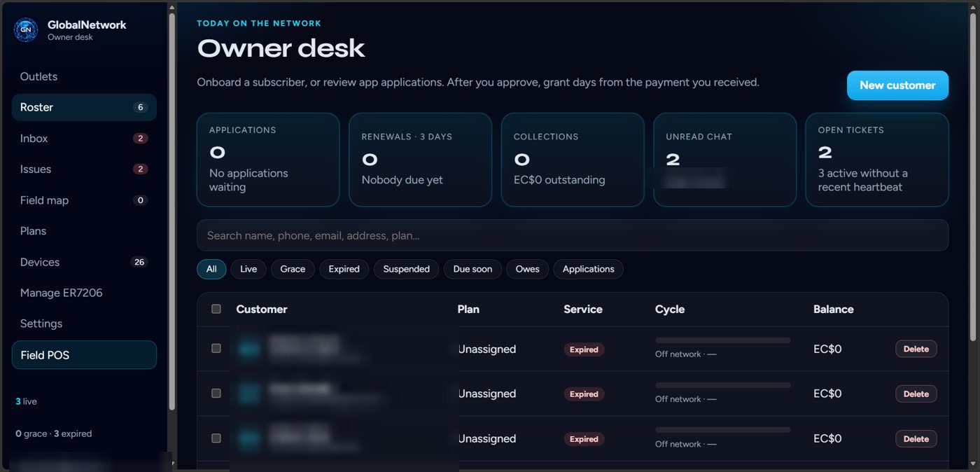The height and width of the screenshot is (472, 980).
Task: Click the second row's cycle progress bar
Action: pyautogui.click(x=723, y=385)
